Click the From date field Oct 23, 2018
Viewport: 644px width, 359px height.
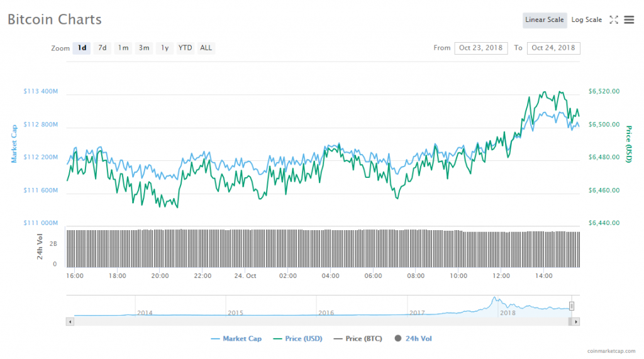click(x=481, y=48)
